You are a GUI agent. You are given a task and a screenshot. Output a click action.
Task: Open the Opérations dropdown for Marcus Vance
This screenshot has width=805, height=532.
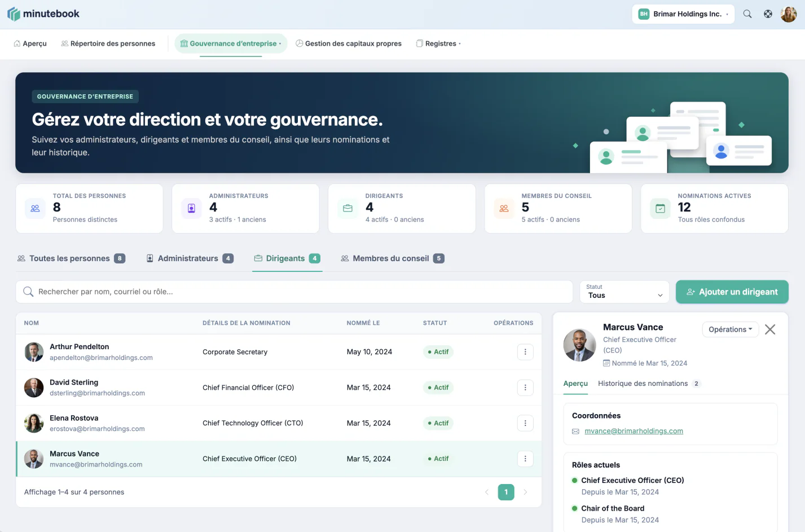pos(731,329)
